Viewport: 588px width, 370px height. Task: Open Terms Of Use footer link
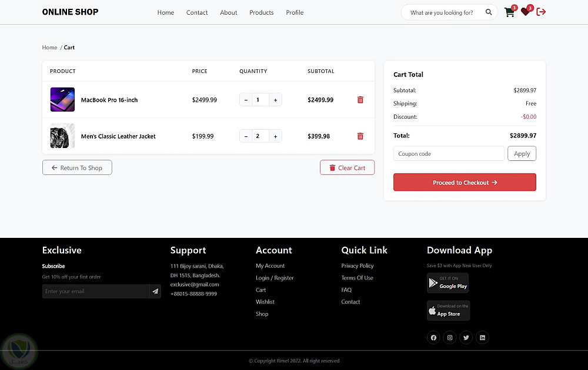(x=357, y=278)
